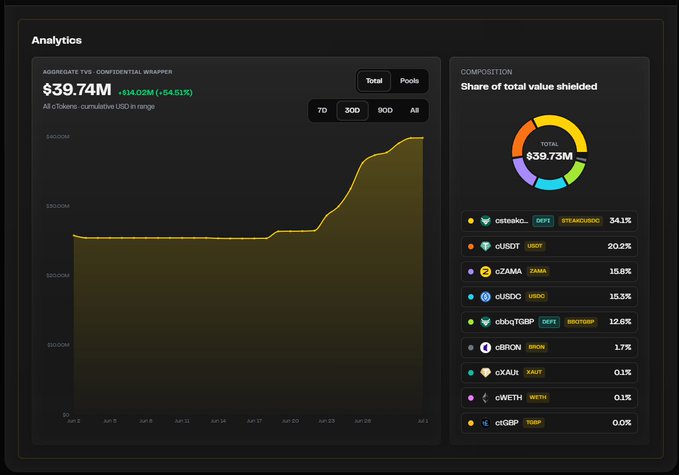Viewport: 679px width, 475px height.
Task: Click the XAUT tag badge
Action: [534, 372]
